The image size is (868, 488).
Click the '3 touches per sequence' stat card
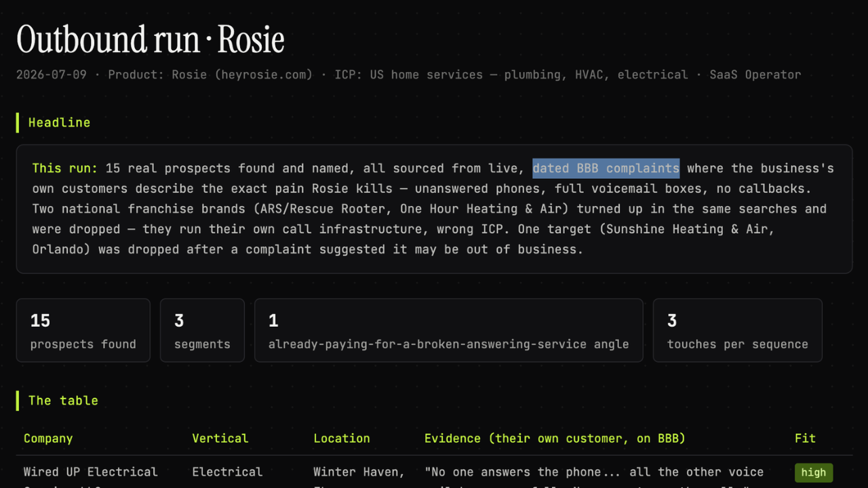(737, 330)
